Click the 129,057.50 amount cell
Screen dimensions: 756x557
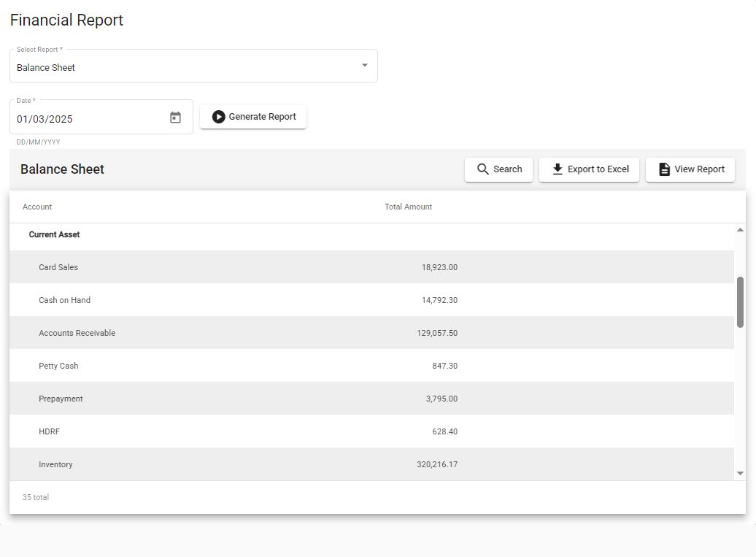[x=437, y=333]
